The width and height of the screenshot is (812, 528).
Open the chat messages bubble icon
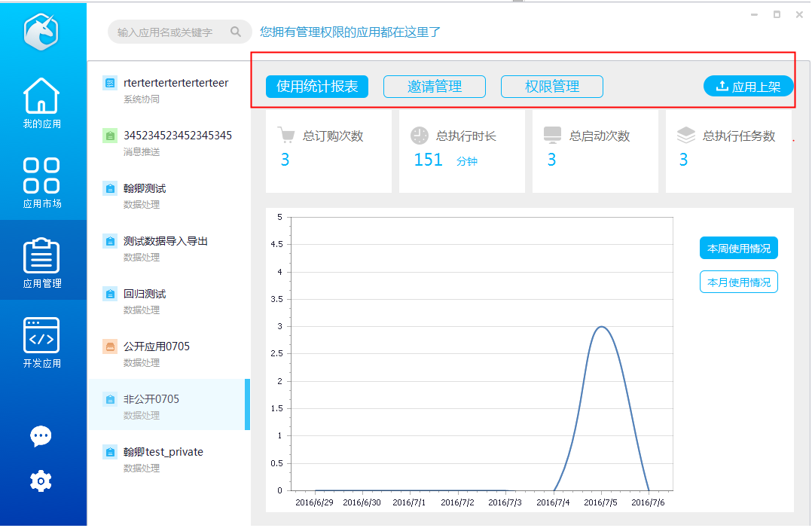pyautogui.click(x=41, y=436)
